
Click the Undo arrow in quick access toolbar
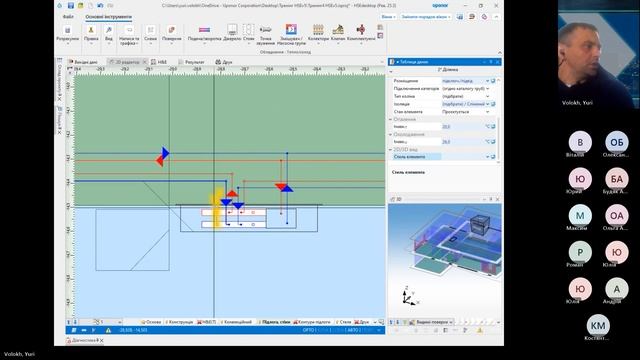click(100, 6)
